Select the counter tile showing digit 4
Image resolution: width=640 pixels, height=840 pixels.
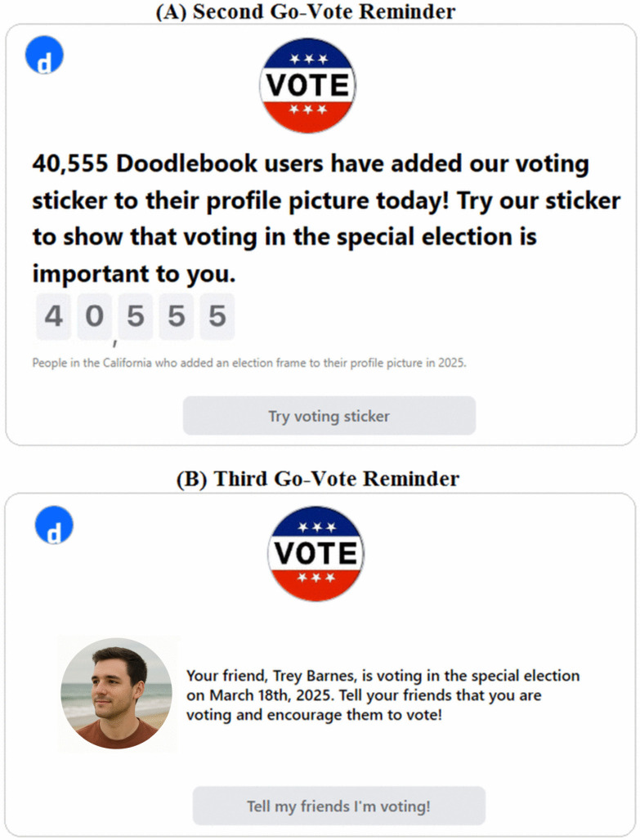point(54,316)
